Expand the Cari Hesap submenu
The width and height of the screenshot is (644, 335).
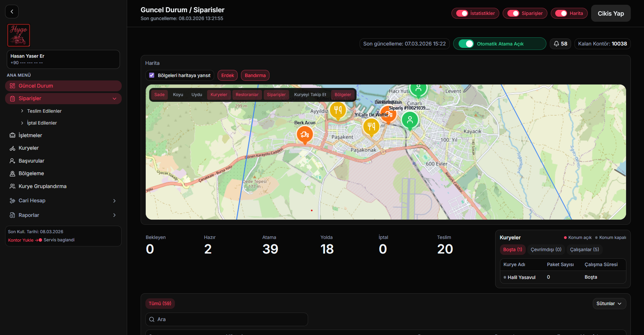tap(114, 201)
